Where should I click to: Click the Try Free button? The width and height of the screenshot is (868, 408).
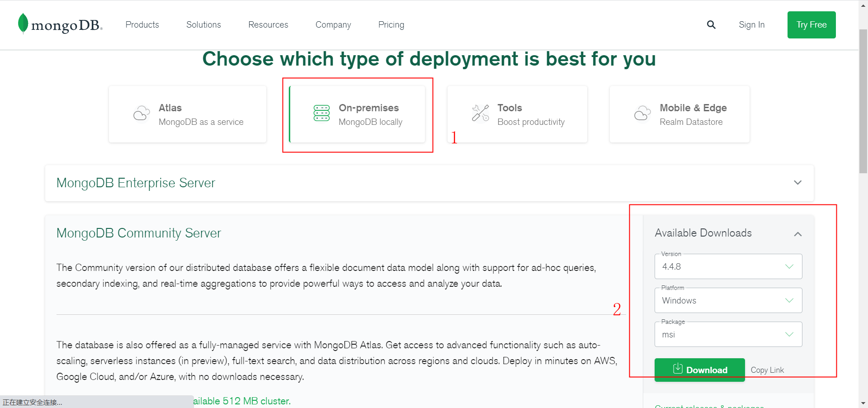(811, 25)
